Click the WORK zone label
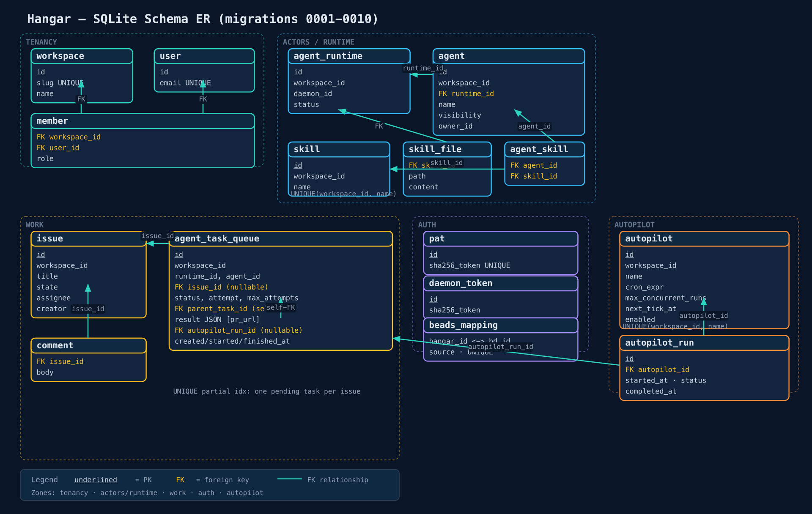 point(35,225)
